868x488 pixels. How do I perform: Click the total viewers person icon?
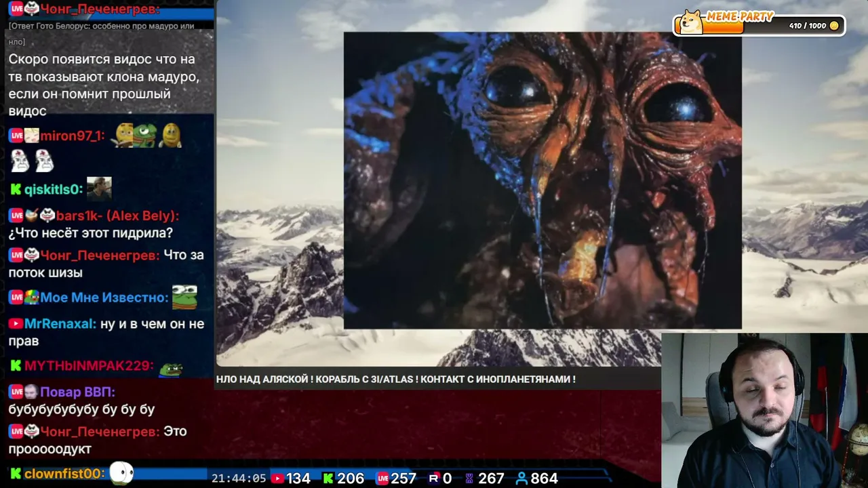click(521, 479)
